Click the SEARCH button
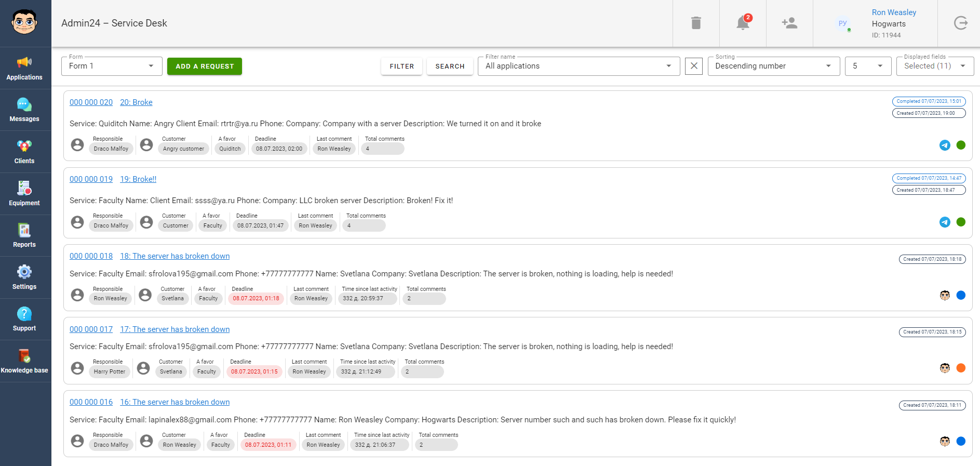 (x=450, y=66)
